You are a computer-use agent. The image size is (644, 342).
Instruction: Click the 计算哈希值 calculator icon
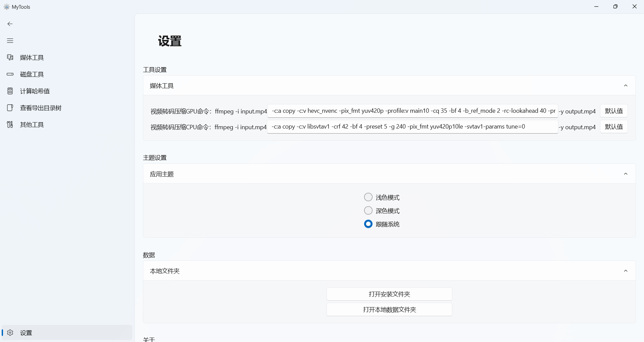click(x=10, y=91)
